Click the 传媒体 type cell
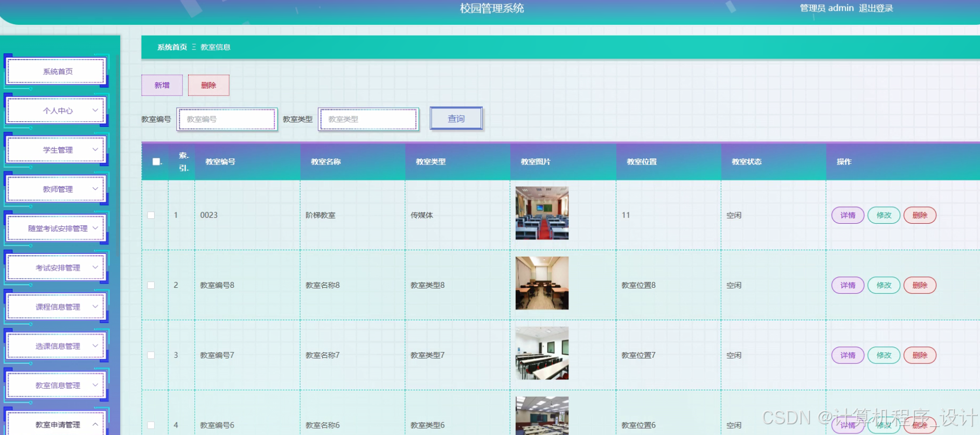980x435 pixels. 422,215
